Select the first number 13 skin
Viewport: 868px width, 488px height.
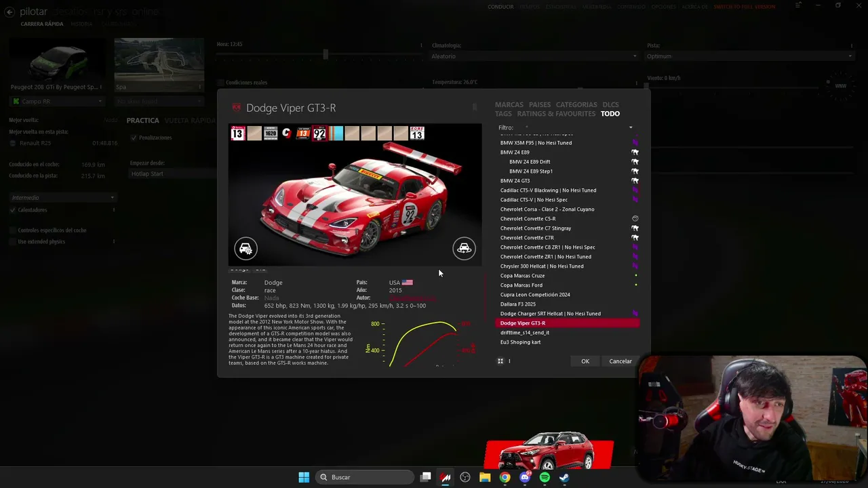click(x=237, y=134)
